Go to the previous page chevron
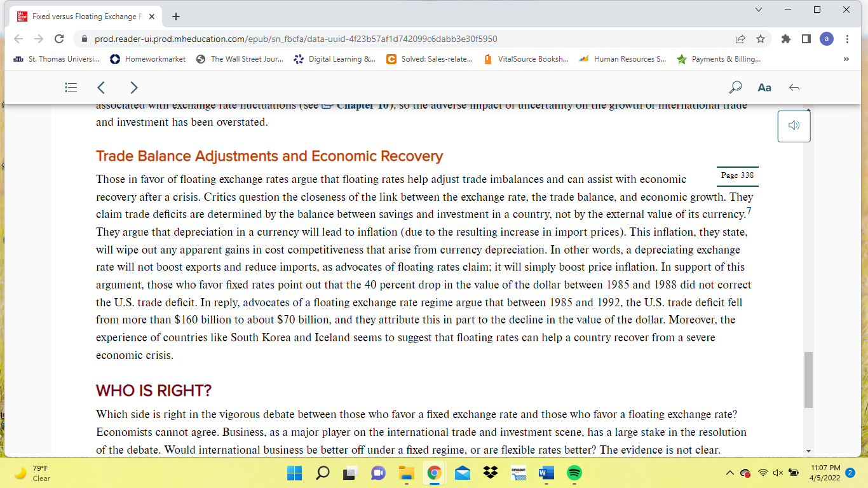The image size is (868, 488). click(x=101, y=87)
